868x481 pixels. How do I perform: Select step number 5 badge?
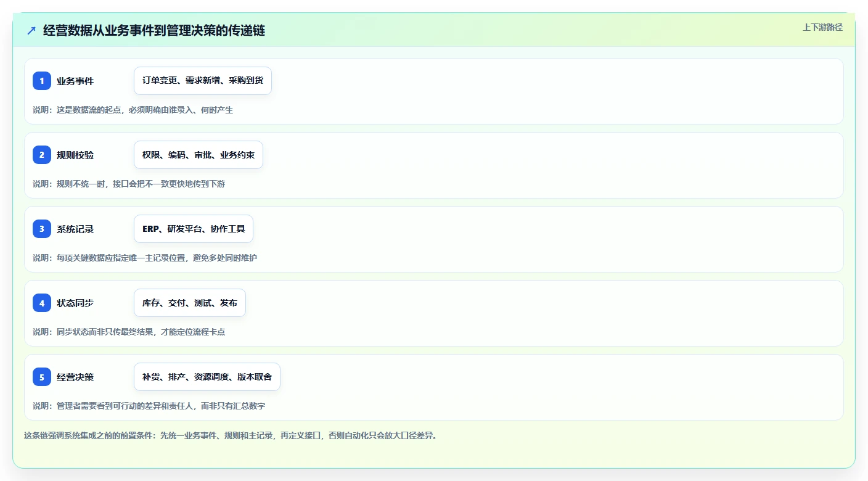pos(42,377)
